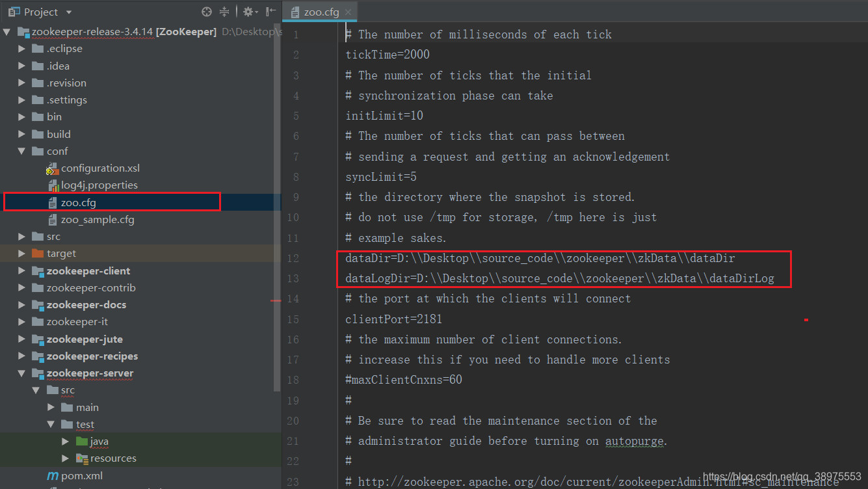Click the root project folder icon
868x489 pixels.
[x=23, y=32]
